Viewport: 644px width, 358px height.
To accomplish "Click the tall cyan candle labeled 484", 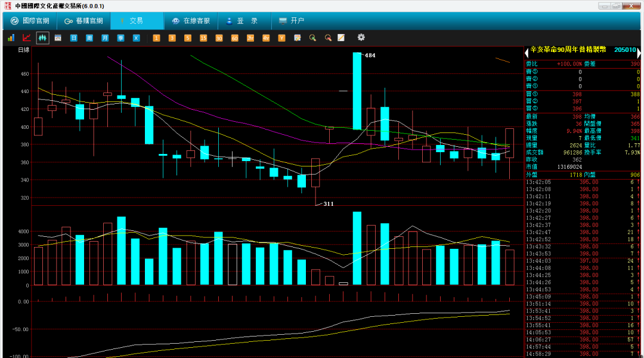I will pyautogui.click(x=357, y=91).
